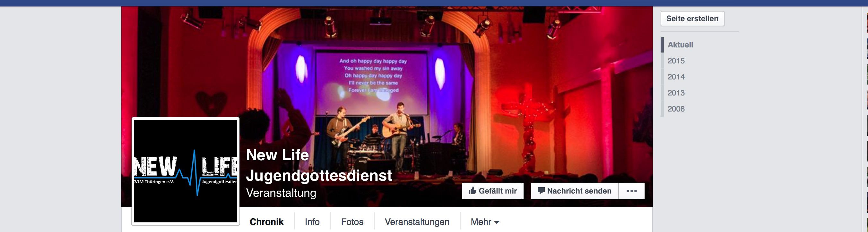Click the Seite erstellen button
Viewport: 868px width, 232px height.
tap(692, 19)
